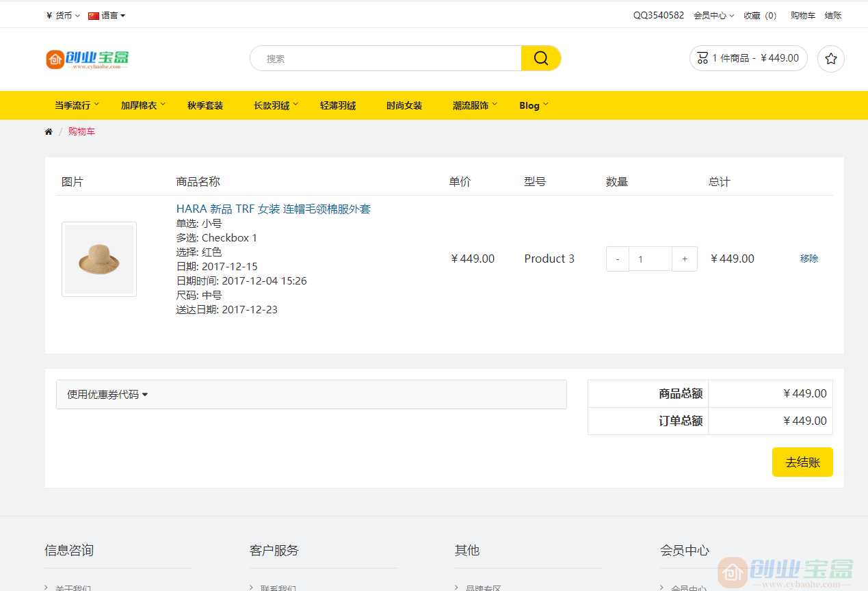
Task: Expand the 会员中心 top menu
Action: tap(713, 15)
